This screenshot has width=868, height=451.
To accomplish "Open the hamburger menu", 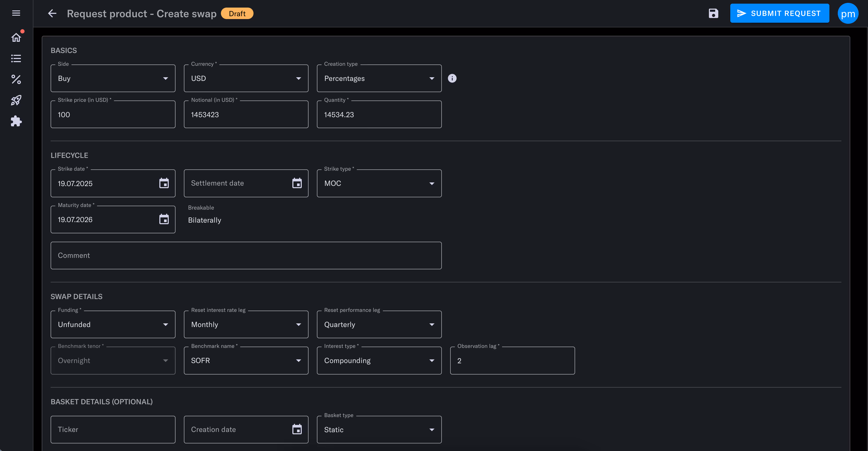I will [16, 13].
